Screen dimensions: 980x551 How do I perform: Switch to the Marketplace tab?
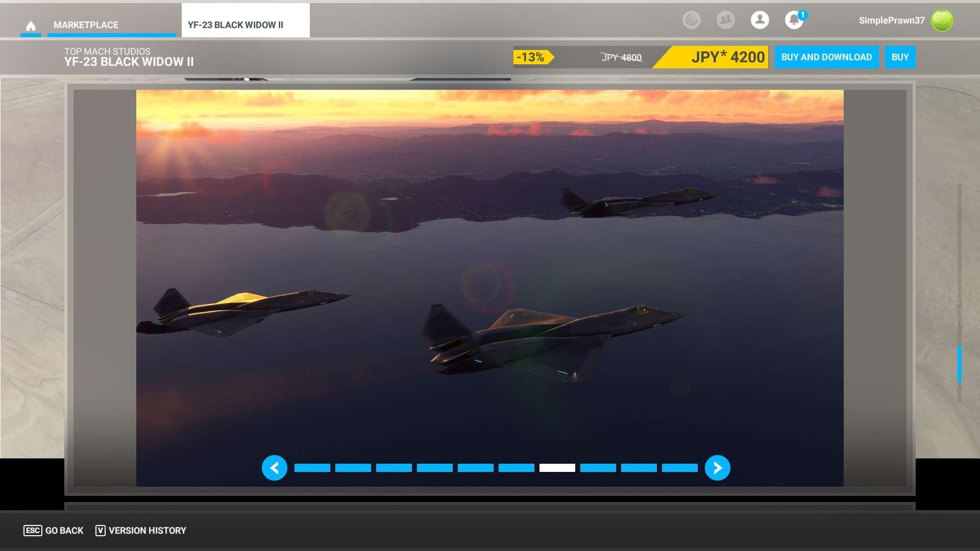86,25
